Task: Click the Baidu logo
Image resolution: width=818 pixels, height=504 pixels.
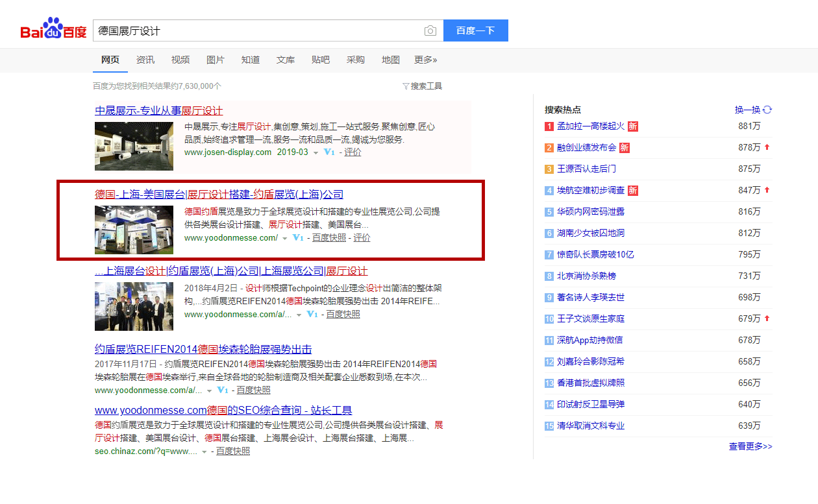Action: tap(53, 29)
